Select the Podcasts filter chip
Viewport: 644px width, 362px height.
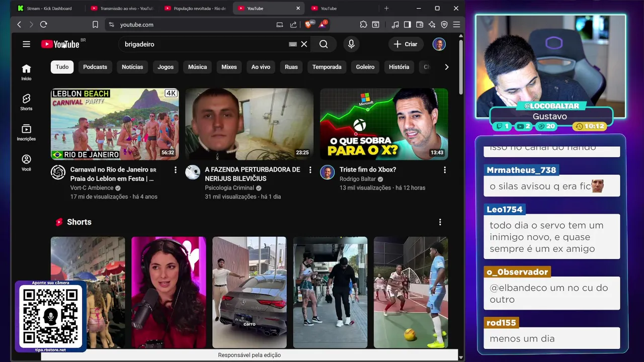tap(95, 67)
